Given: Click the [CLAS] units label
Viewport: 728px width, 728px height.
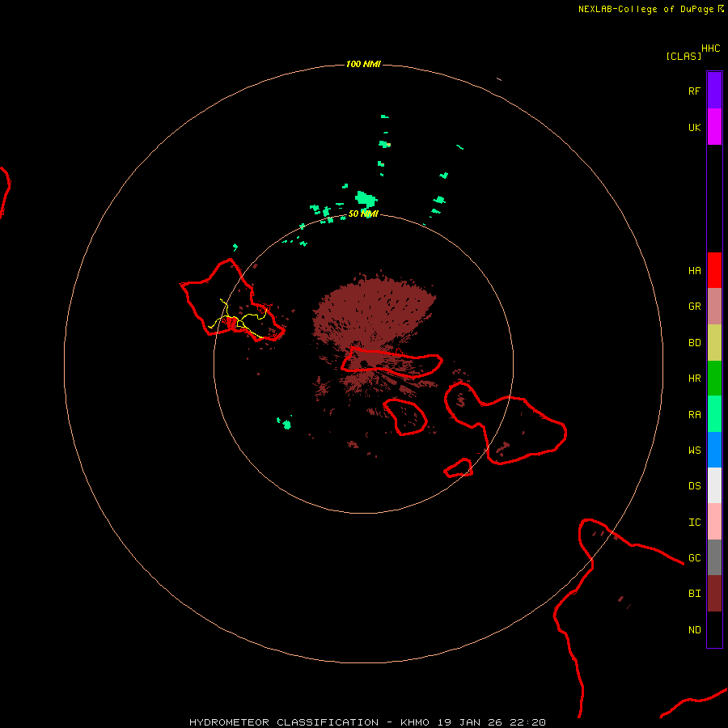Looking at the screenshot, I should pyautogui.click(x=684, y=56).
